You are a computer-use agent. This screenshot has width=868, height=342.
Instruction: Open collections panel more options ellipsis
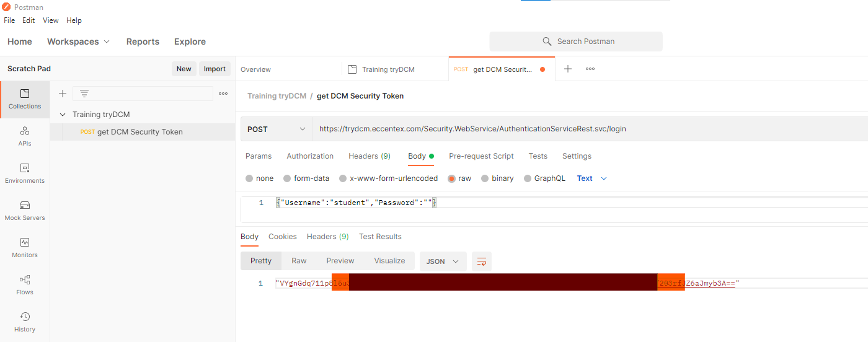[x=223, y=94]
